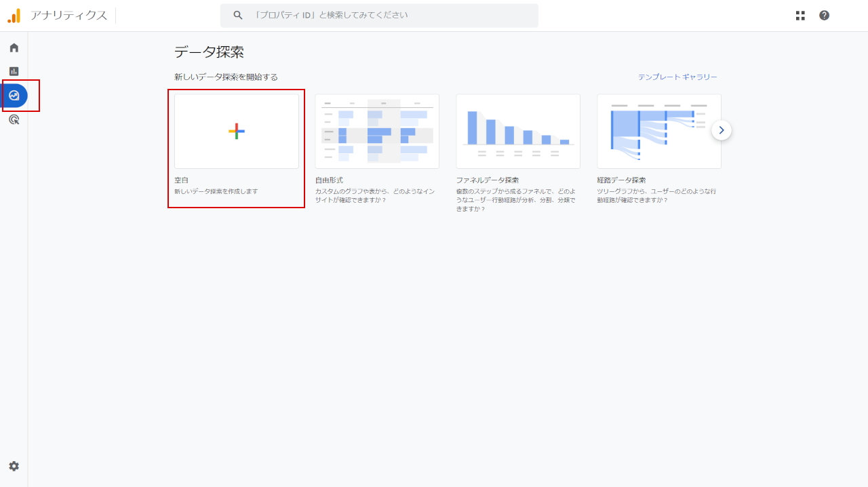The image size is (868, 487).
Task: Open the Reports bar chart icon in sidebar
Action: (x=14, y=71)
